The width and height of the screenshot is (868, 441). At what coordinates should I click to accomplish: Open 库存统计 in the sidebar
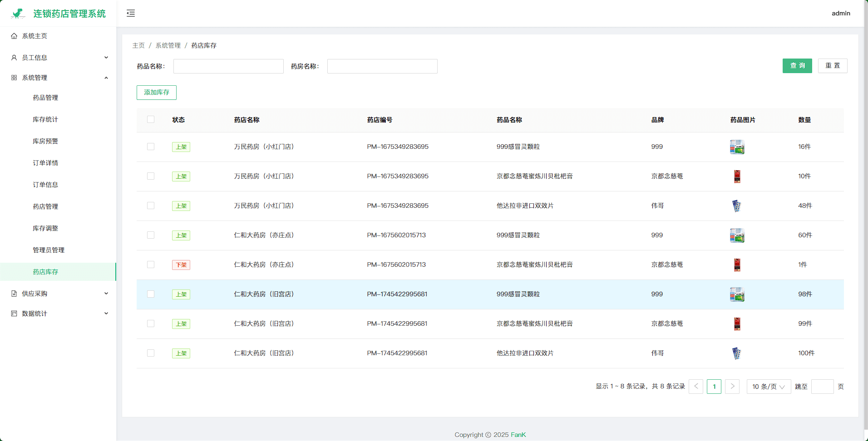45,119
